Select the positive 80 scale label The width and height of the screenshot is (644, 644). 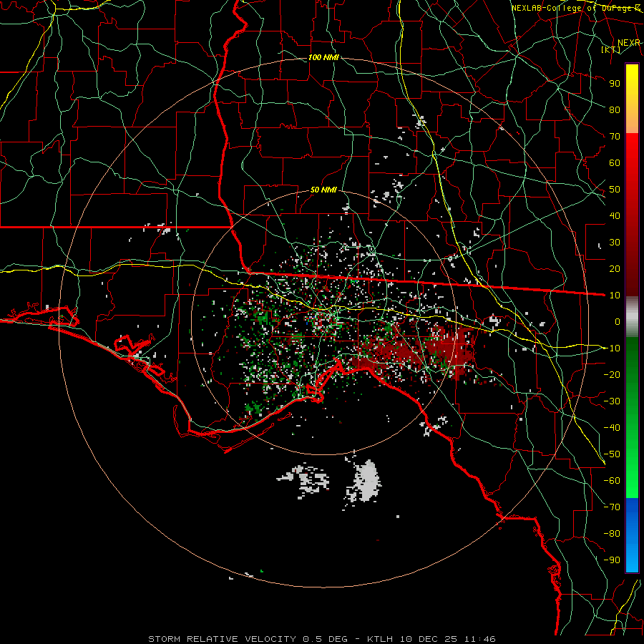(x=615, y=109)
